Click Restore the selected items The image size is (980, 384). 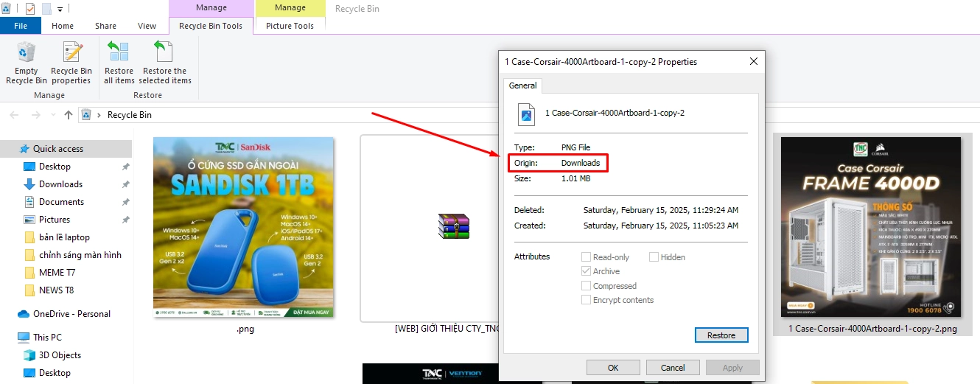point(165,63)
